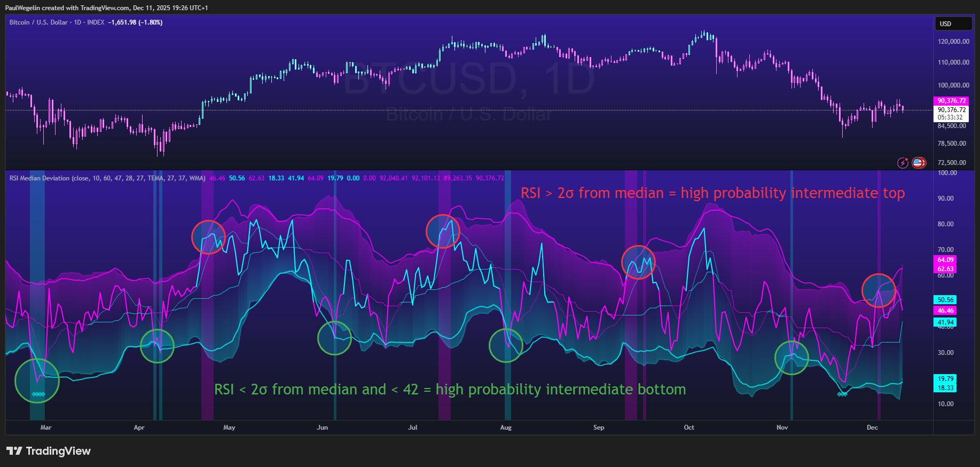Click the 19.79 cyan label on RSI scale
Screen dimensions: 980x467
(x=945, y=379)
